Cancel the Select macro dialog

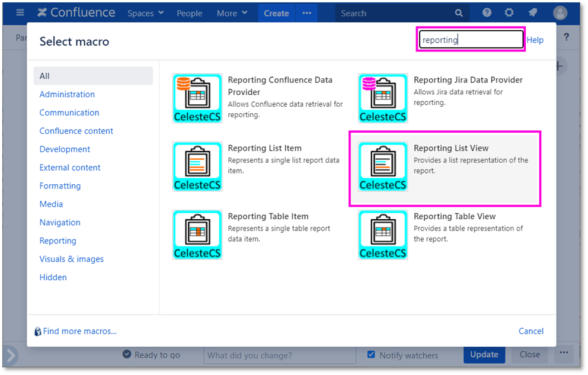click(x=531, y=331)
